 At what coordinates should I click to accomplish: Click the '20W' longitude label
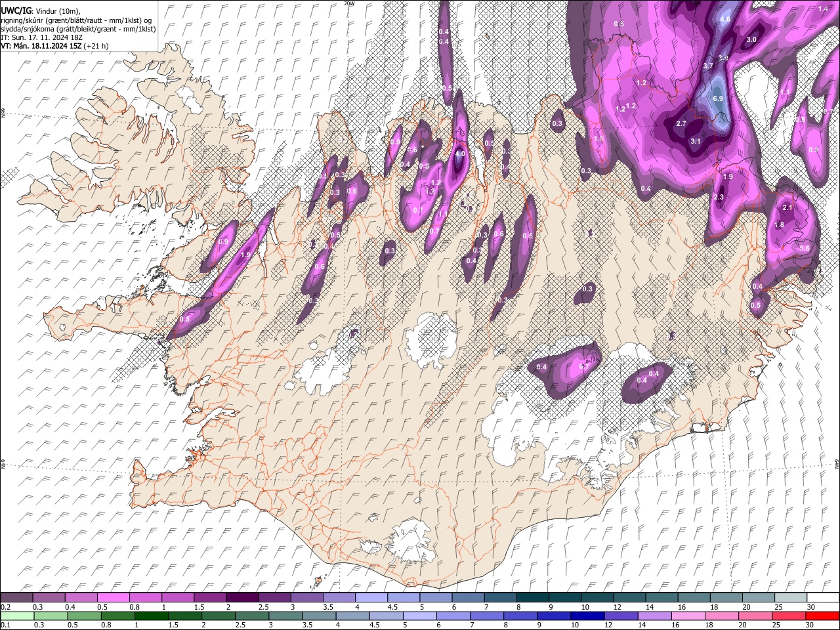point(350,3)
